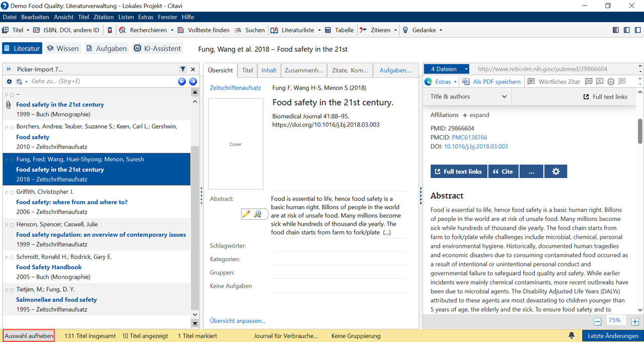The image size is (644, 342).
Task: Open the Zitation menu
Action: [x=103, y=17]
